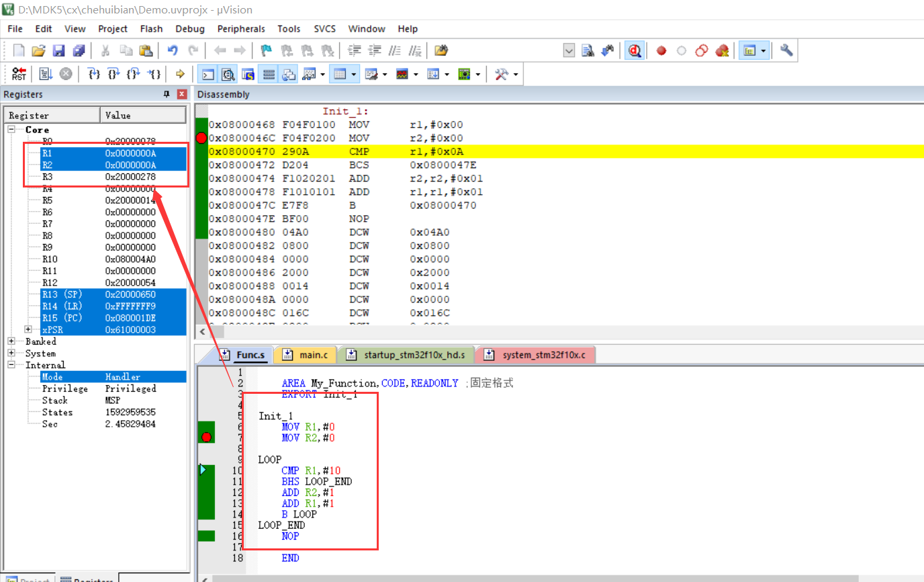Viewport: 924px width, 582px height.
Task: Open the window layout dropdown arrow
Action: pyautogui.click(x=764, y=50)
